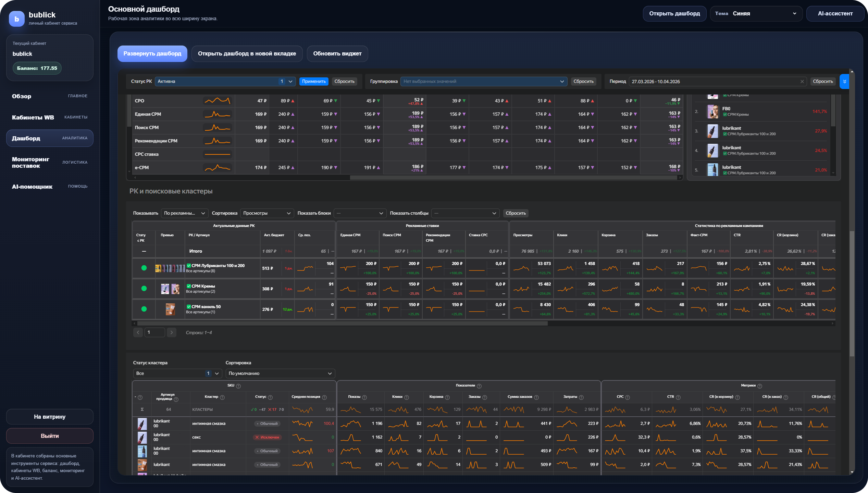Go to next page arrow in pagination
This screenshot has height=493, width=868.
tap(172, 332)
